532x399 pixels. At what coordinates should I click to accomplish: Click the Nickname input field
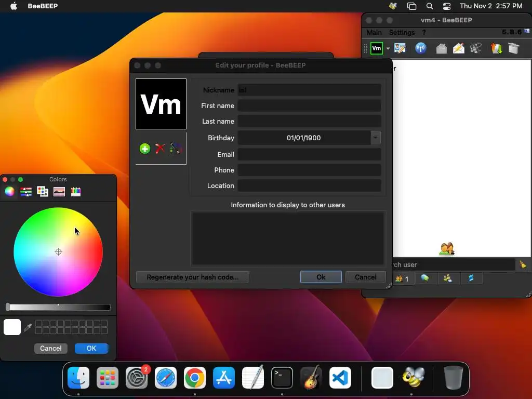point(309,90)
